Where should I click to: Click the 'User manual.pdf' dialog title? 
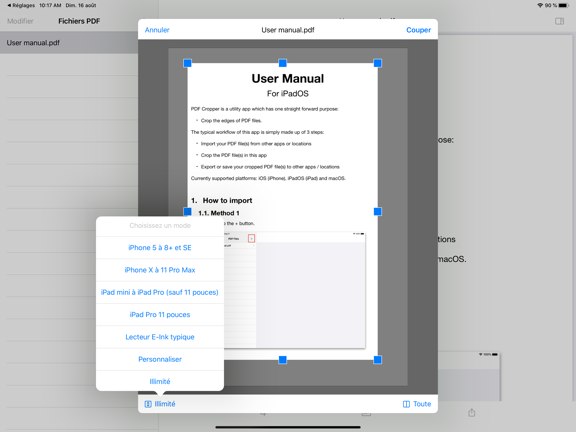coord(288,30)
